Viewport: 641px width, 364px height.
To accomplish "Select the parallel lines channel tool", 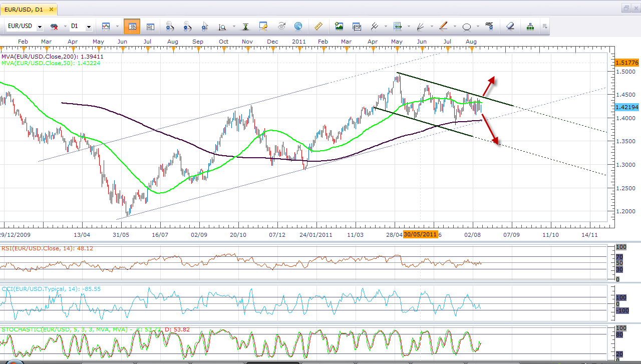I will pos(375,26).
